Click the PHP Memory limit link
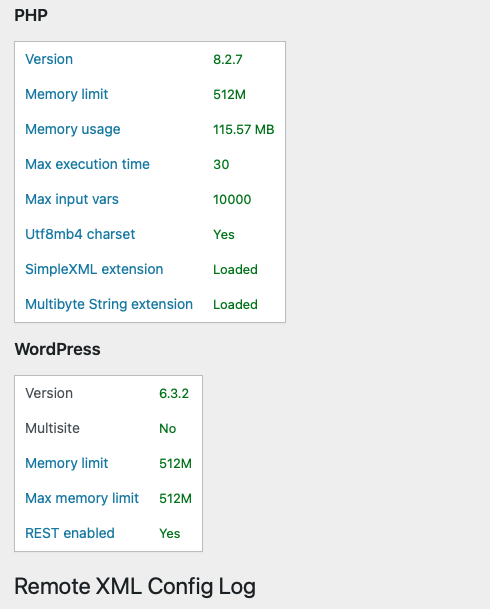 66,94
